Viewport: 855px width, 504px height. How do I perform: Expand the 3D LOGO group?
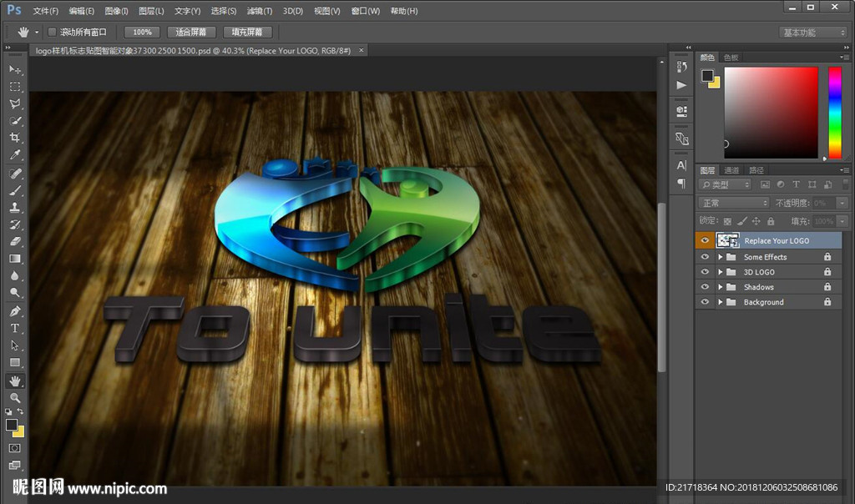tap(721, 272)
